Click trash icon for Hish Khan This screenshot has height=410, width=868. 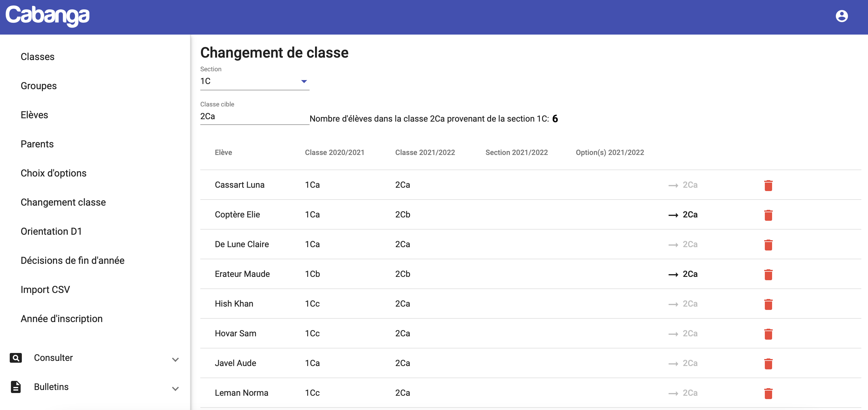pyautogui.click(x=768, y=304)
